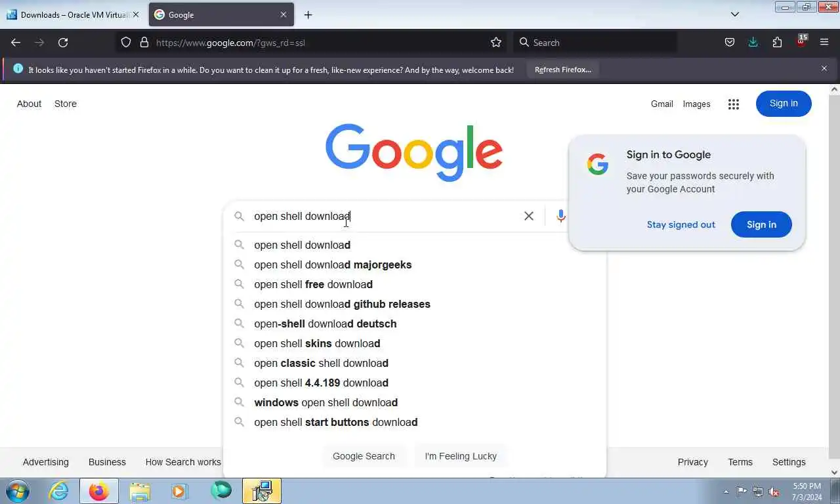Screen dimensions: 840x504
Task: Reload the page with the refresh icon
Action: coord(63,43)
